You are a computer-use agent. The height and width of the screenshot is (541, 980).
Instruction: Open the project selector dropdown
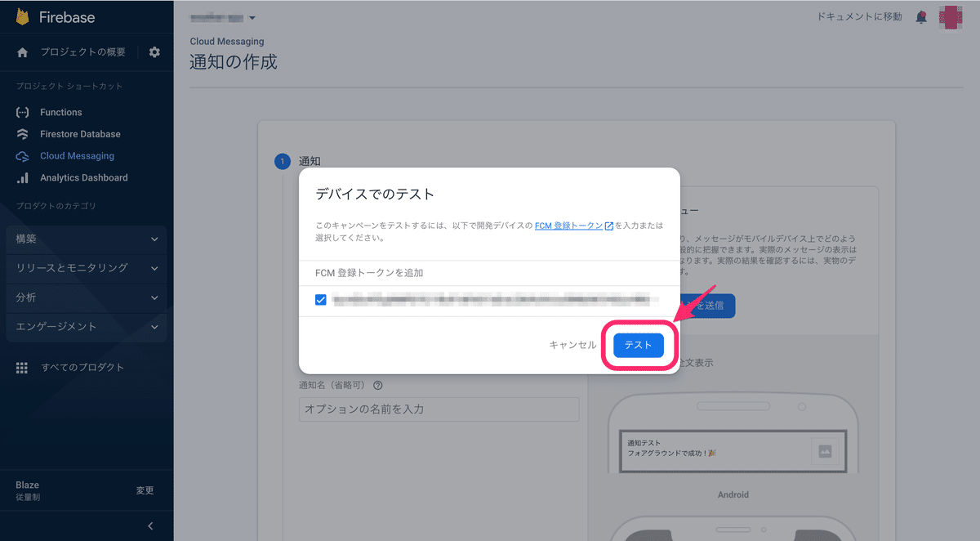(223, 17)
